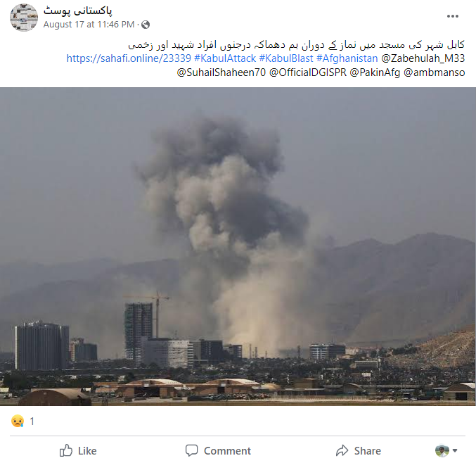The width and height of the screenshot is (476, 463).
Task: Open the three-dot post options menu
Action: click(x=452, y=16)
